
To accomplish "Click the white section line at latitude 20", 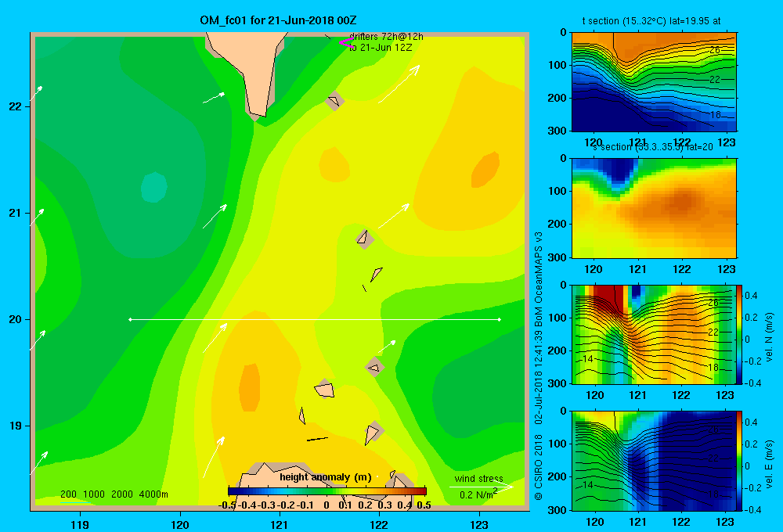I will point(315,319).
